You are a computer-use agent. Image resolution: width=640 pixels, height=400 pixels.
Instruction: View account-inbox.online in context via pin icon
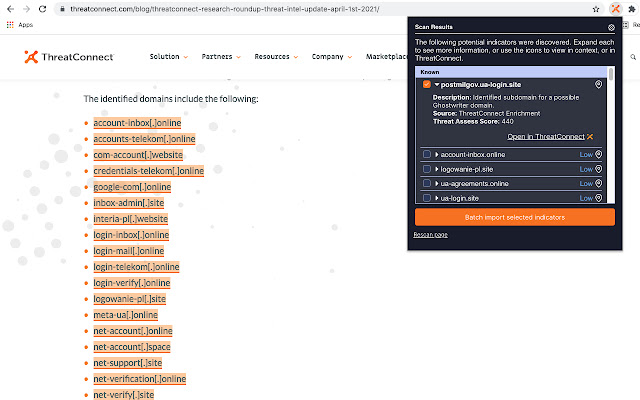tap(598, 154)
